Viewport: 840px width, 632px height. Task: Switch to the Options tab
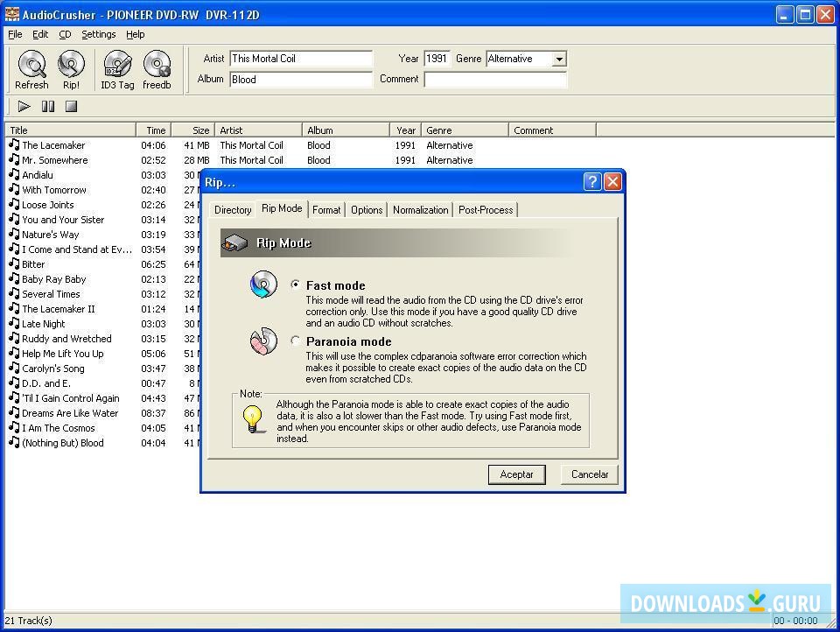pyautogui.click(x=367, y=209)
